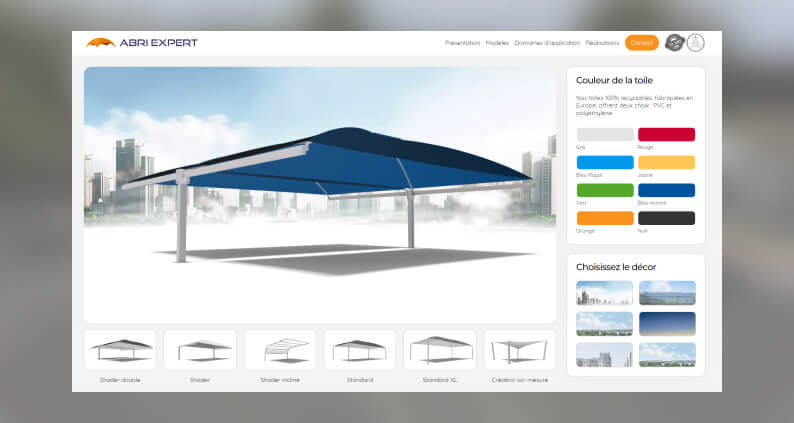Choose the top-right sea horizon décor thumbnail

pos(667,293)
